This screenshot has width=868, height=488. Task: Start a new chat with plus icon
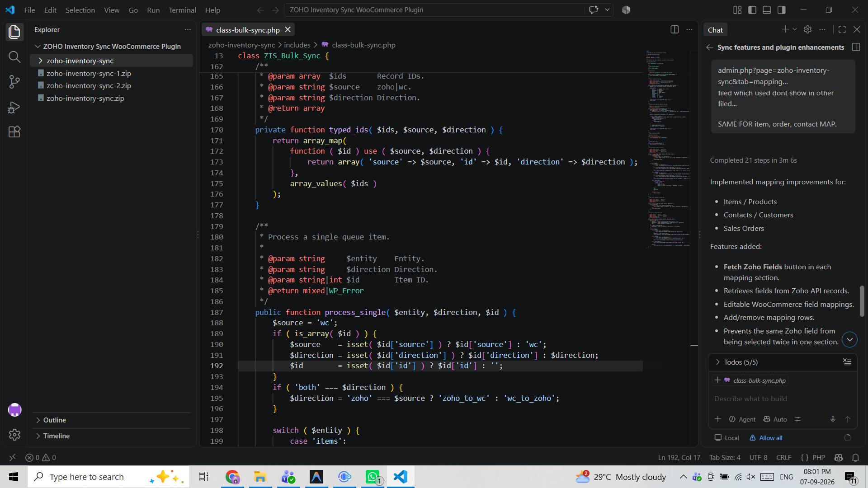pos(785,29)
